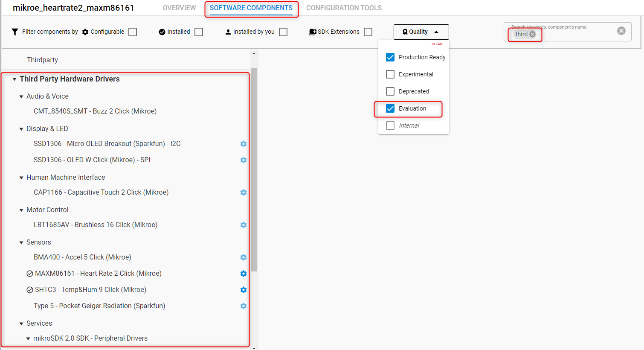Check the Internal quality option
The width and height of the screenshot is (644, 350).
[x=390, y=125]
